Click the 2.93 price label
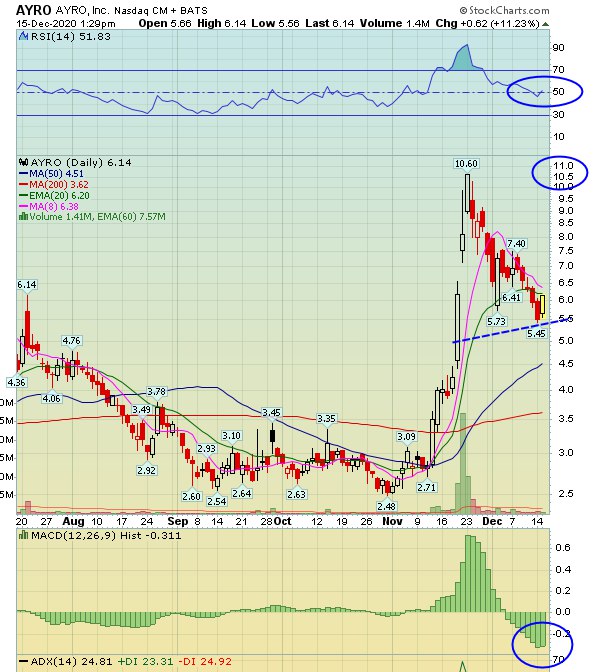This screenshot has height=672, width=604. click(x=206, y=448)
